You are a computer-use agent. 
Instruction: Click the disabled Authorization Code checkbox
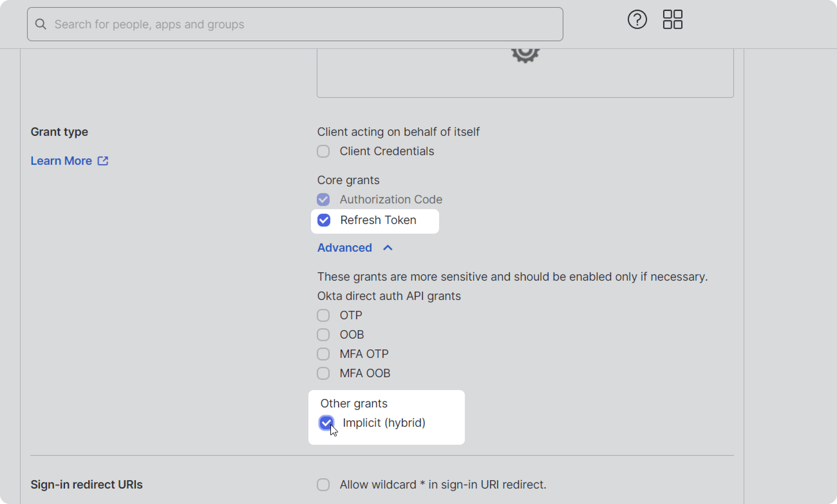click(x=323, y=199)
